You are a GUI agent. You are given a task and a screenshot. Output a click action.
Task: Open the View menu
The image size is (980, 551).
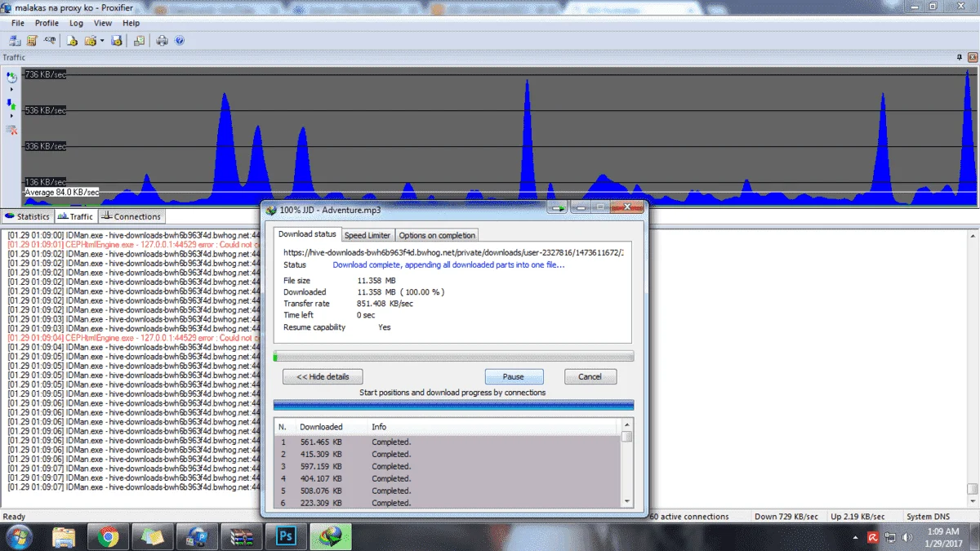(x=103, y=23)
